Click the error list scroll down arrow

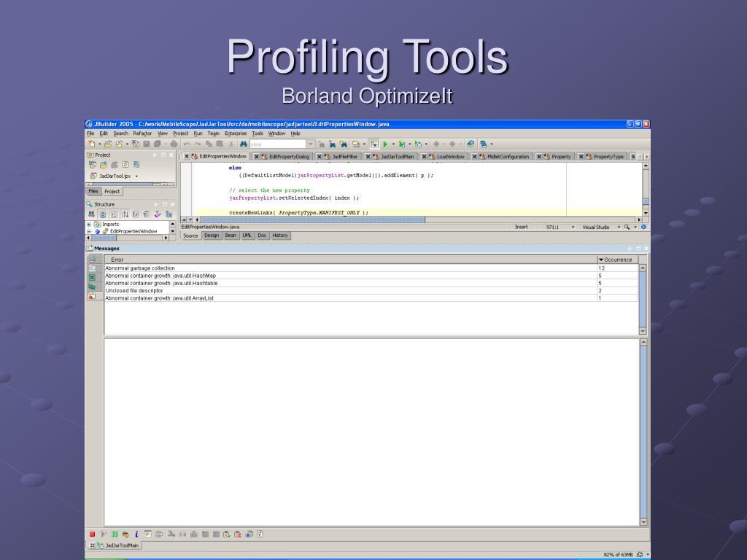pyautogui.click(x=643, y=331)
